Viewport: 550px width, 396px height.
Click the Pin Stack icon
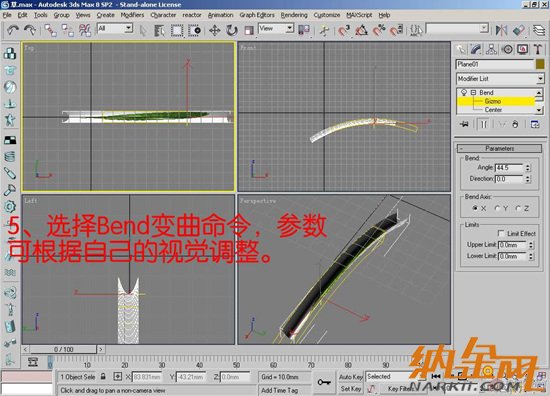coord(464,124)
